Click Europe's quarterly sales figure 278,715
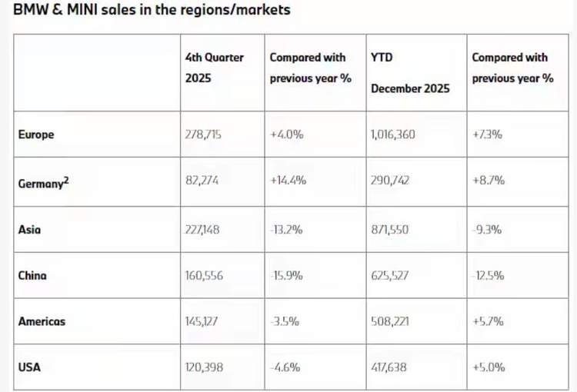 (205, 135)
